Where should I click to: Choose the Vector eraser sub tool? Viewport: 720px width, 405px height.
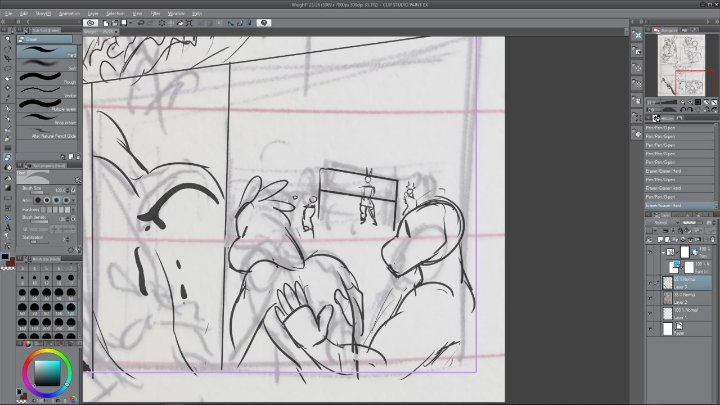tap(47, 91)
